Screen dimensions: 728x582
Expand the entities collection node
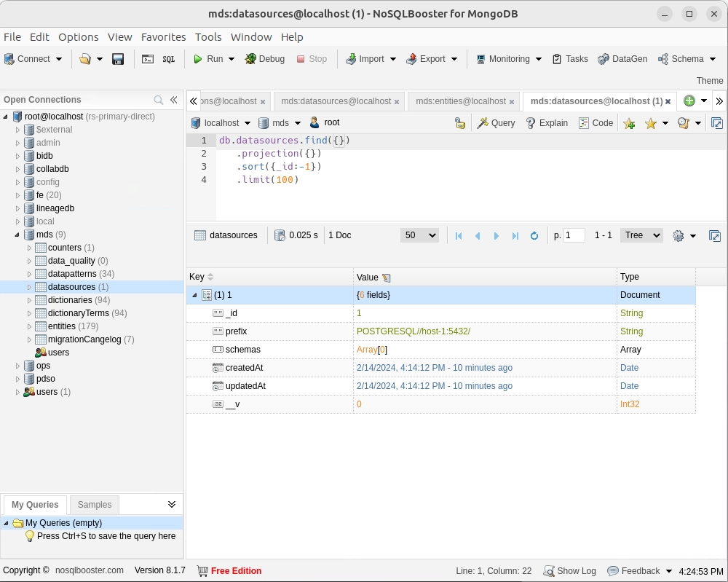(30, 326)
